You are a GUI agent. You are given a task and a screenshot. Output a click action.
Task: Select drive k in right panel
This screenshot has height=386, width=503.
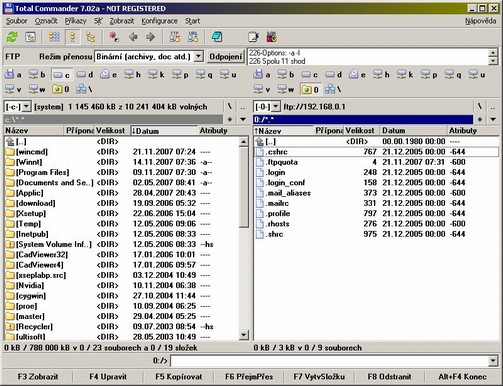[x=405, y=74]
